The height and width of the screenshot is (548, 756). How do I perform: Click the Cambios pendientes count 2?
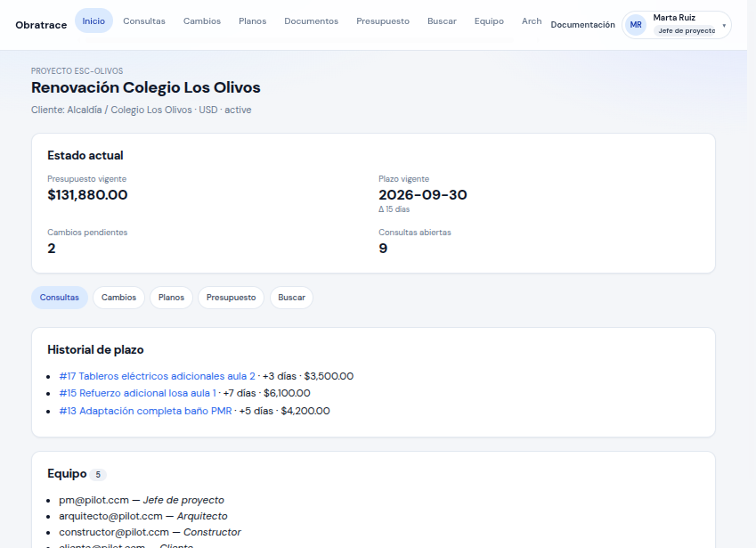[52, 249]
